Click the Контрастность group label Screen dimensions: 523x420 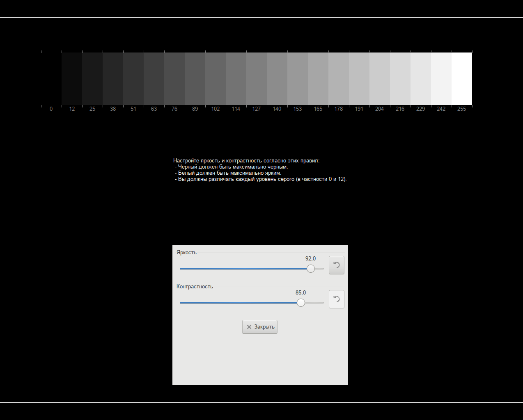195,287
